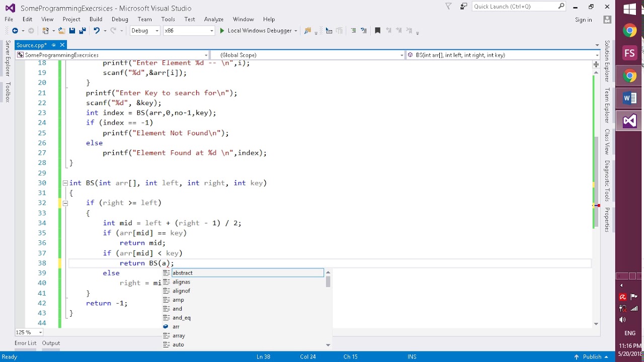Collapse the if block at line 32

[x=65, y=203]
